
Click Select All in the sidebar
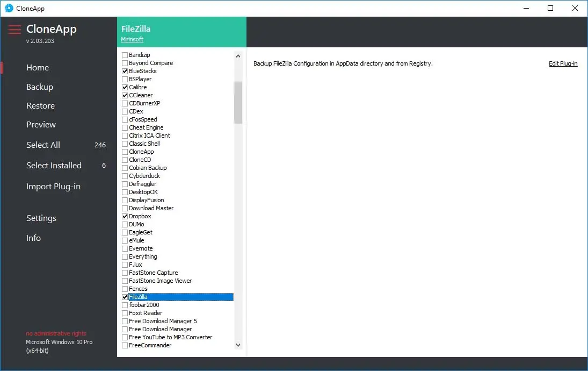(x=43, y=145)
